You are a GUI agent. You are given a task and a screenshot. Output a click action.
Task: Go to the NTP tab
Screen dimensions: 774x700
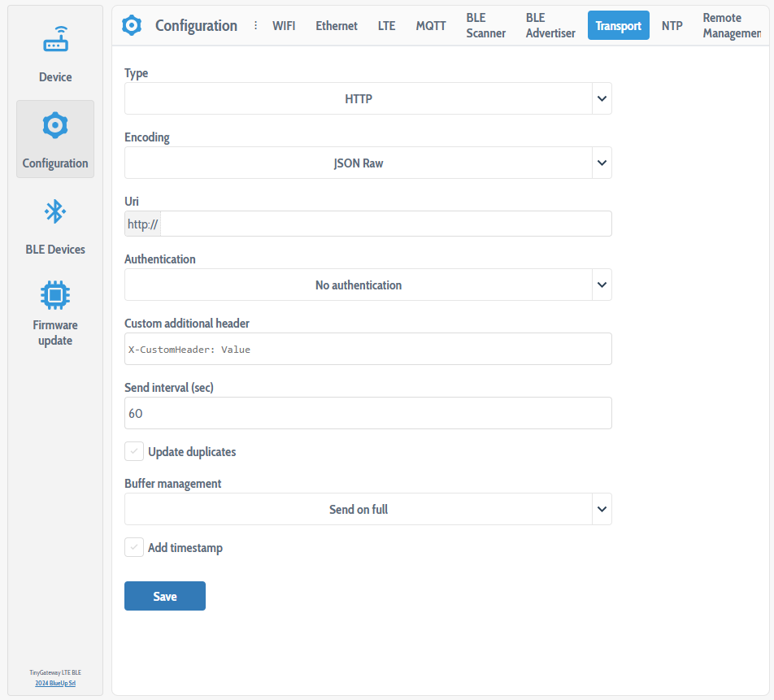click(672, 26)
